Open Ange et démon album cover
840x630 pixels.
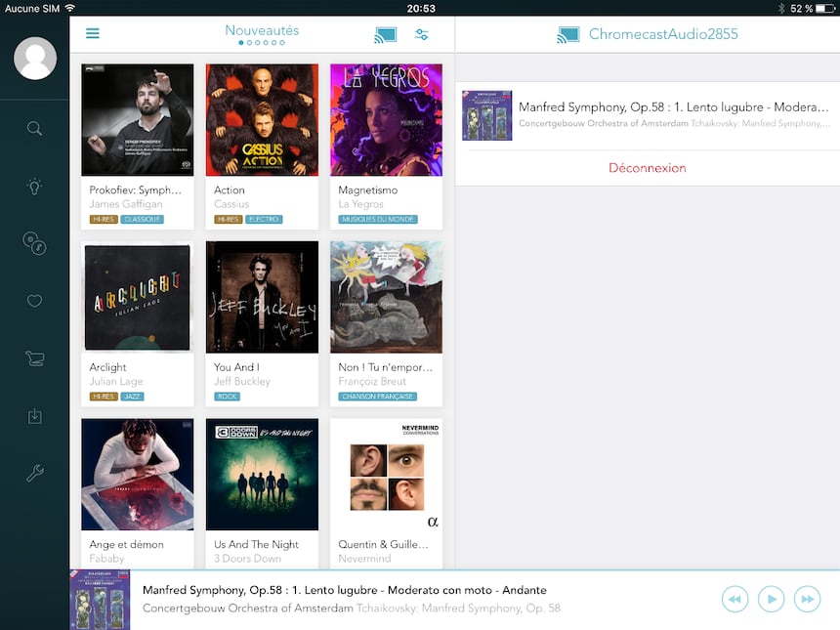point(138,475)
